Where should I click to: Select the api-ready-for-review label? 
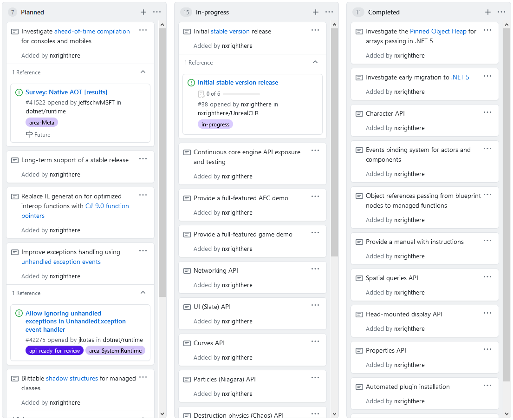(54, 351)
